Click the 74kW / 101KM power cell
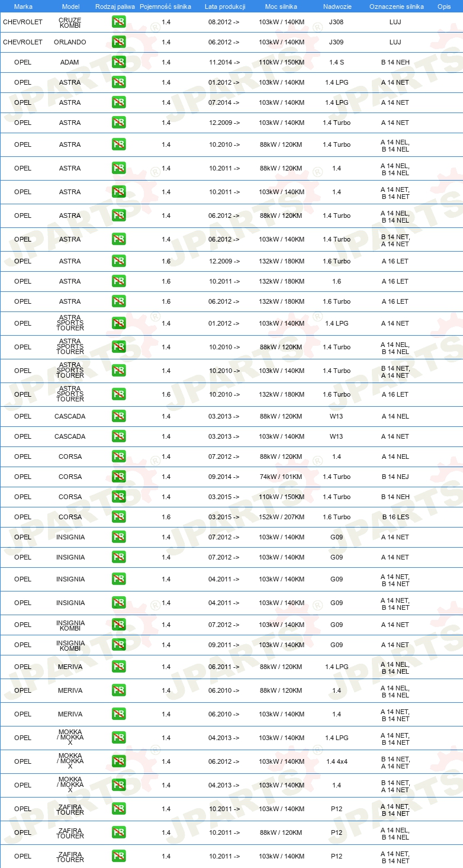The width and height of the screenshot is (463, 868). coord(281,477)
